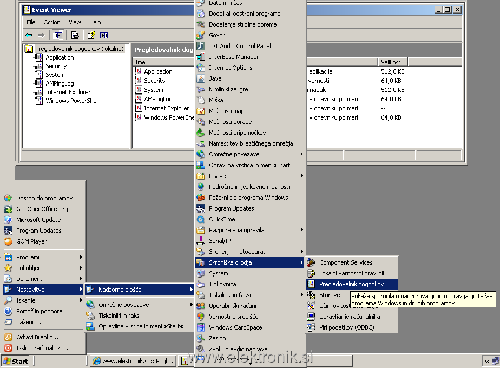Click the Windows PowerShell log icon in the right list
Viewport: 500px width, 368px height.
138,117
